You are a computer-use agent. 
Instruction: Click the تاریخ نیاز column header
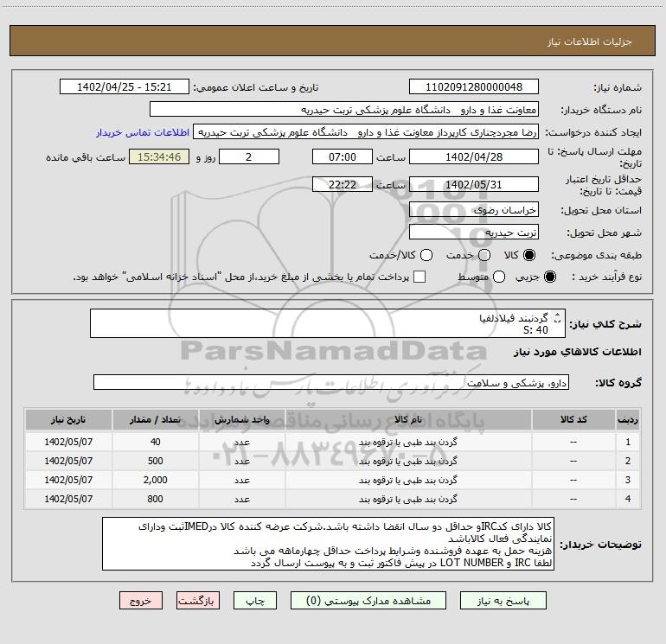pos(68,420)
